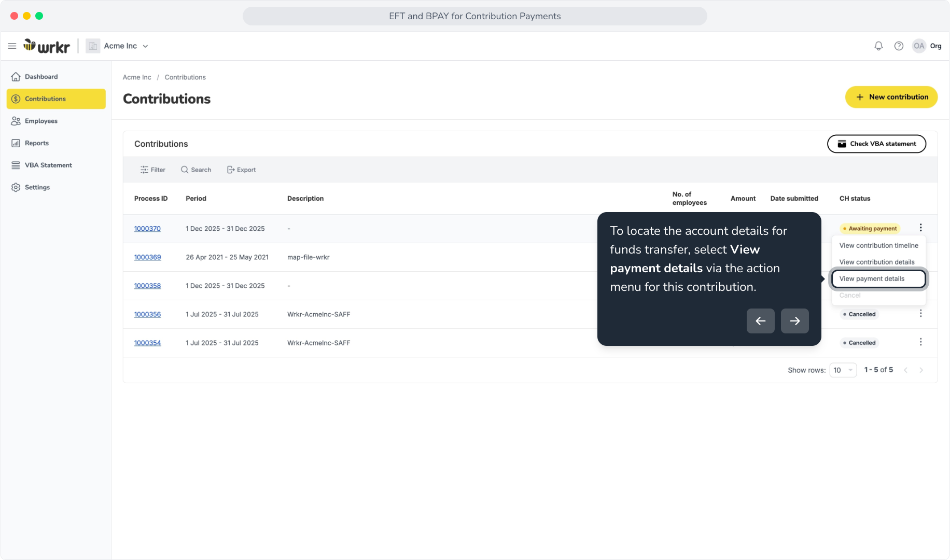Click Check VBA statement button

pyautogui.click(x=876, y=144)
